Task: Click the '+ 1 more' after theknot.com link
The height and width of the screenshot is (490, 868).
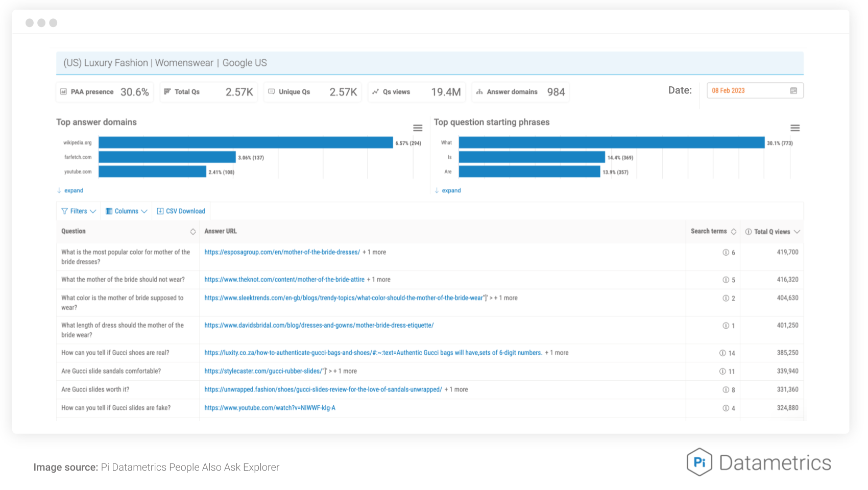Action: [x=379, y=280]
